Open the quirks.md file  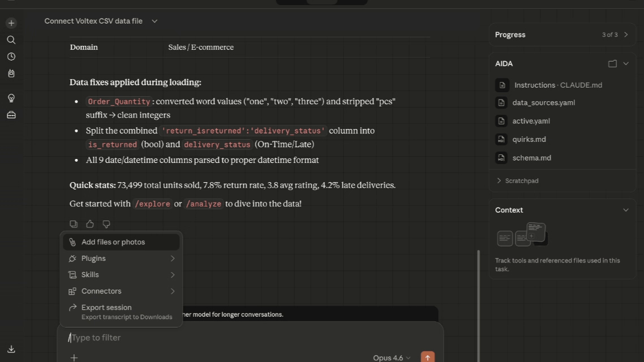529,139
